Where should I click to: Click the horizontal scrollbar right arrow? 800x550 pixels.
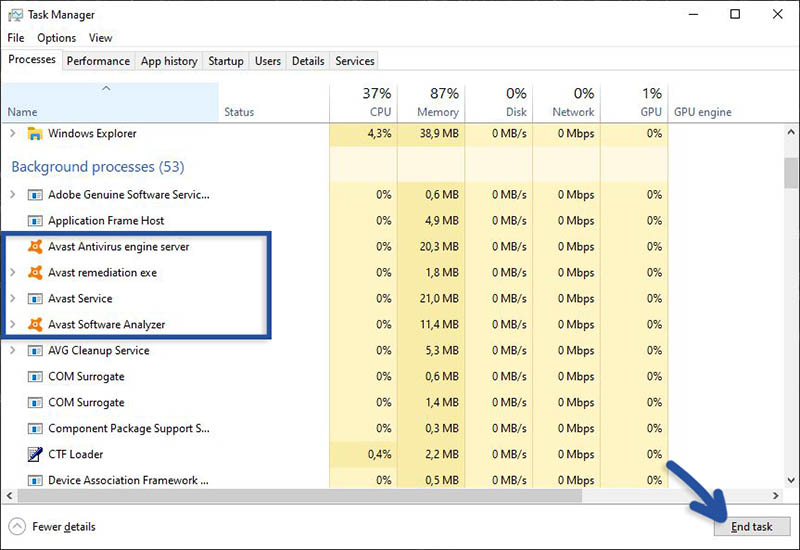coord(776,495)
